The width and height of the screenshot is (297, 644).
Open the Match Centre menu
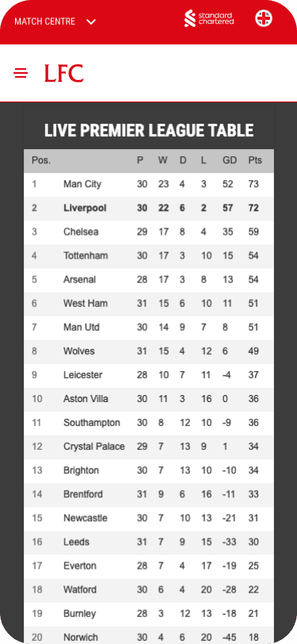click(44, 21)
